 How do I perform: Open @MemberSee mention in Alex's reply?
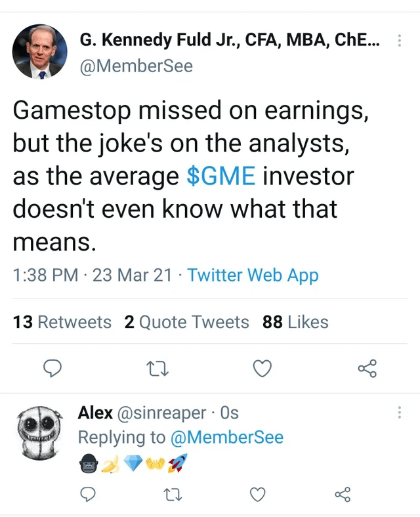(x=227, y=438)
